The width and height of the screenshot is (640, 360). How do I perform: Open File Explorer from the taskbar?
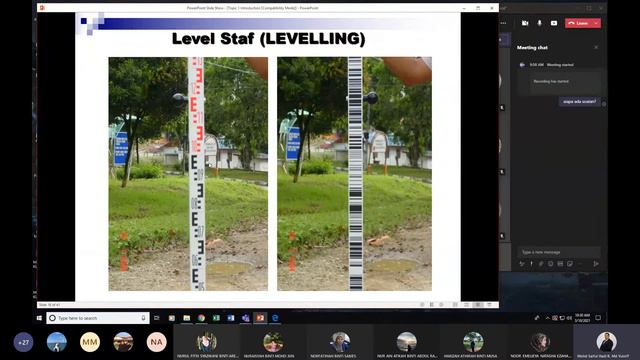(187, 318)
